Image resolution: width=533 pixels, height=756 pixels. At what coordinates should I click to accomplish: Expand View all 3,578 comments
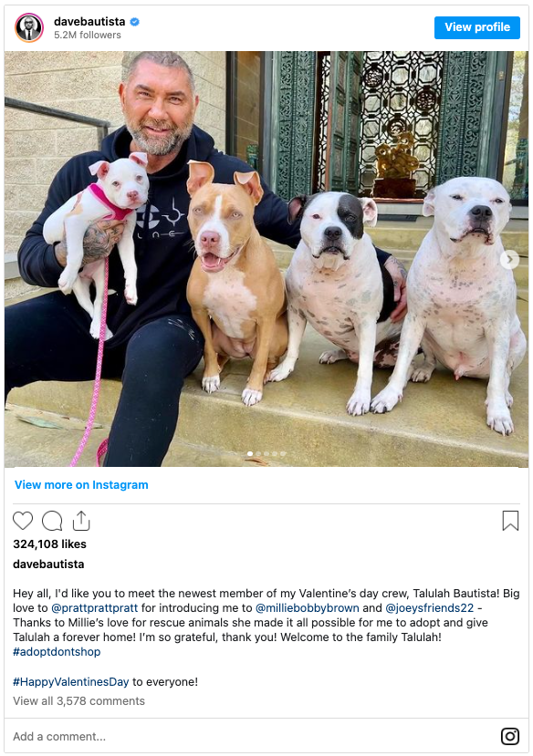[79, 701]
